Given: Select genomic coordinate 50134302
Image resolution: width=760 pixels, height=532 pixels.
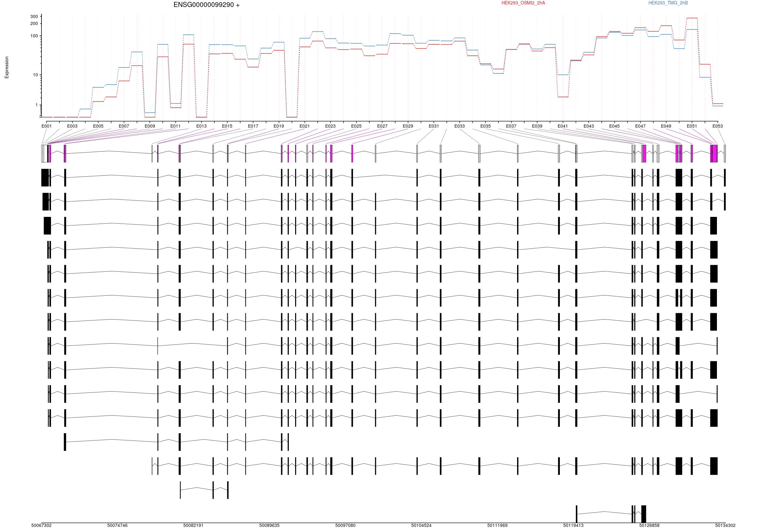Looking at the screenshot, I should (725, 525).
